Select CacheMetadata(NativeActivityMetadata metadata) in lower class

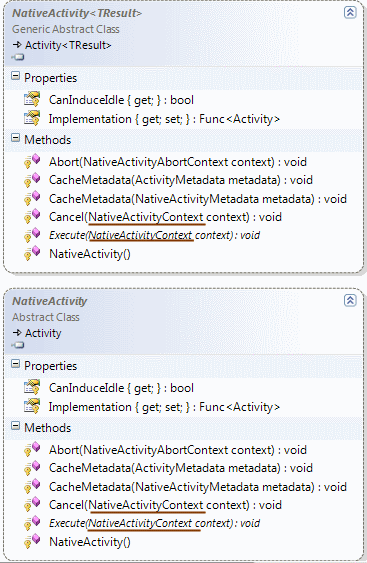pos(198,487)
